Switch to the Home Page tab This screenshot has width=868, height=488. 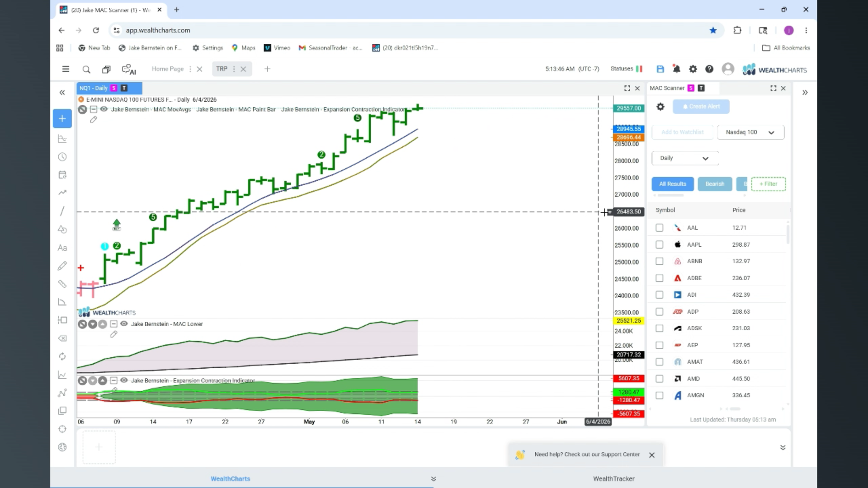[x=168, y=69]
